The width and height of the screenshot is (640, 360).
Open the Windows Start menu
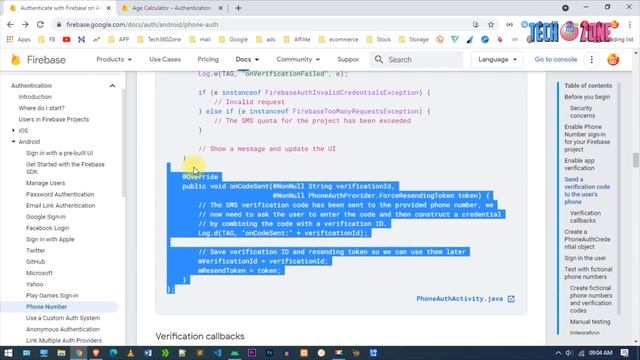pos(8,353)
